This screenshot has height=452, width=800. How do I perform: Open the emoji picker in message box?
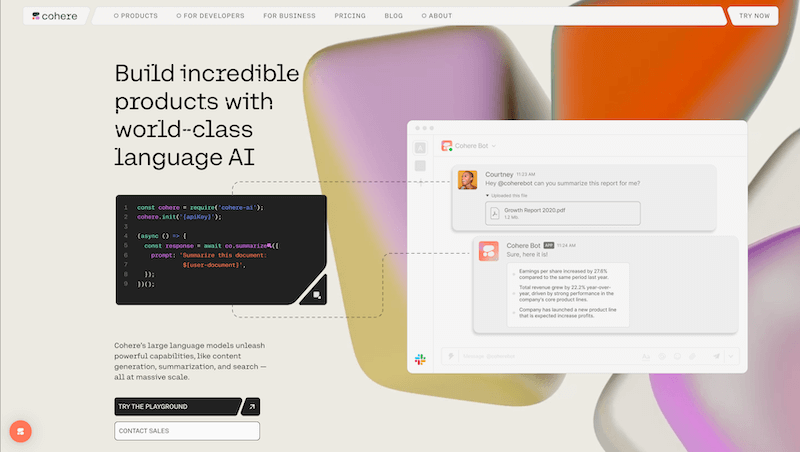coord(677,357)
